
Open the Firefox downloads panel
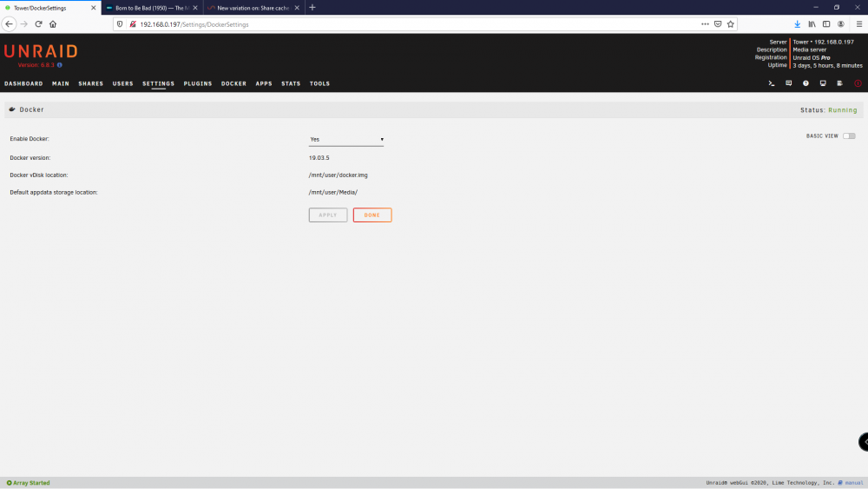[x=797, y=24]
